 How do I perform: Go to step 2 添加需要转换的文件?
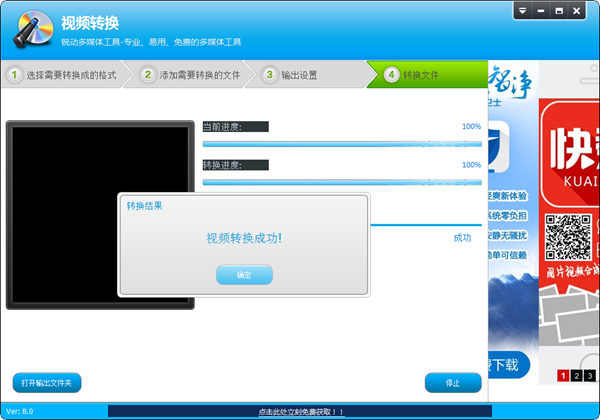coord(189,75)
